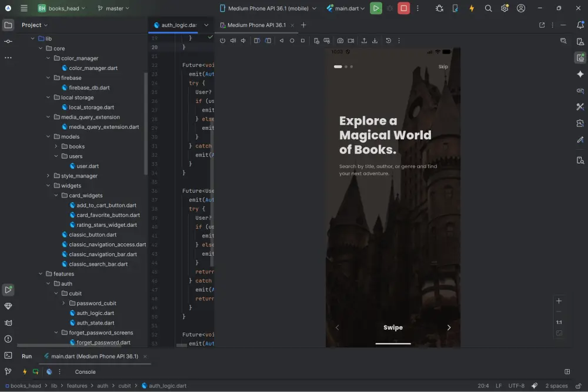The height and width of the screenshot is (392, 588).
Task: Open Device Explorer from the right sidebar
Action: [x=580, y=160]
